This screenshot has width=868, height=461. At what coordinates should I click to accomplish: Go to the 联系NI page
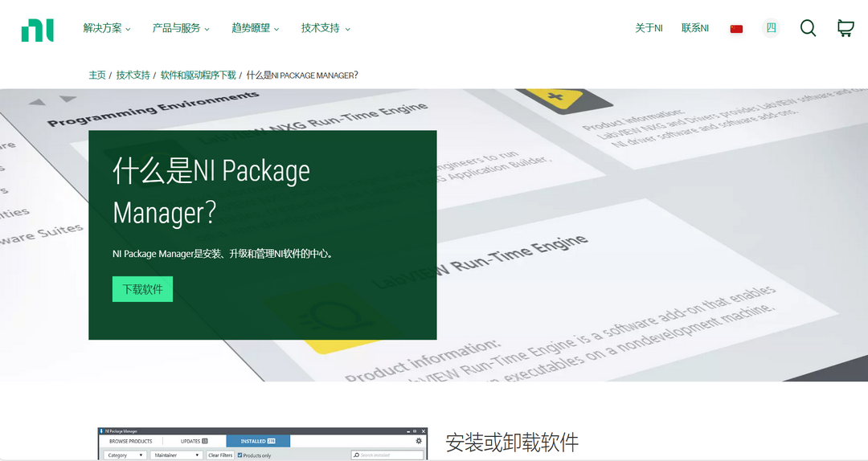pos(695,28)
